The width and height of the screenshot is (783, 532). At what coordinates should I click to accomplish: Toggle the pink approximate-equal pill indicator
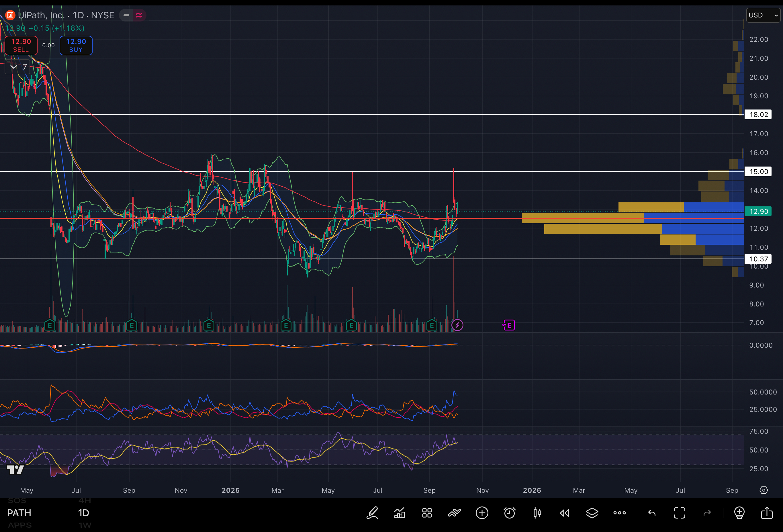tap(139, 15)
